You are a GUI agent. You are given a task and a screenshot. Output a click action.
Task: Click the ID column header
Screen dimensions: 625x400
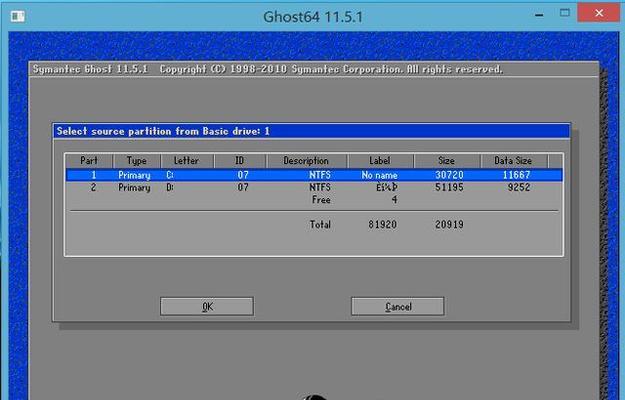[x=240, y=161]
